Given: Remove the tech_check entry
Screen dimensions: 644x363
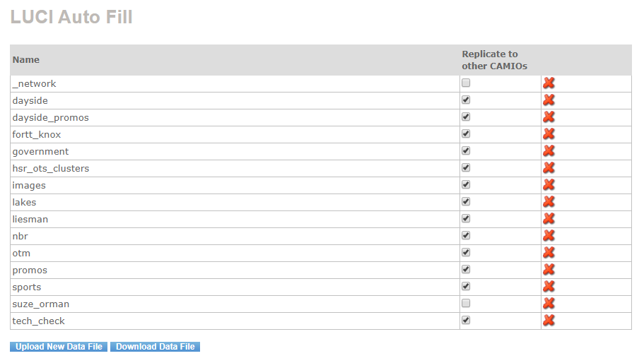Looking at the screenshot, I should (x=549, y=321).
